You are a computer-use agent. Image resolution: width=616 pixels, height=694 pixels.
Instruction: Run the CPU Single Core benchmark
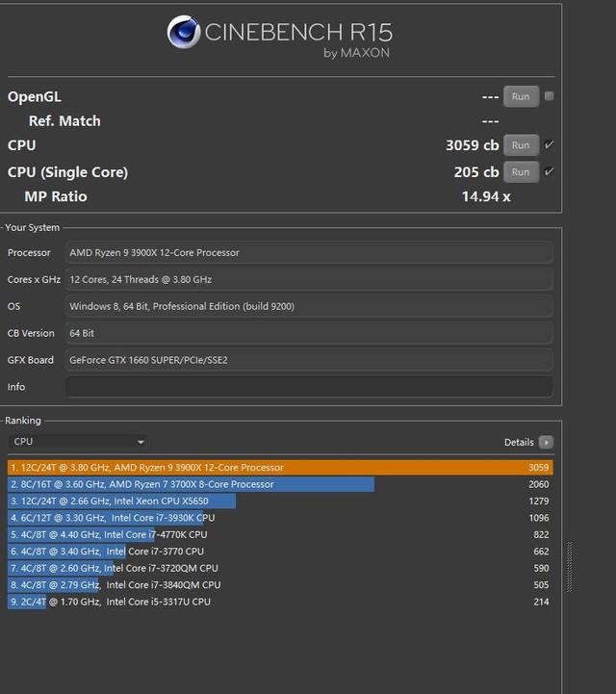pos(521,172)
